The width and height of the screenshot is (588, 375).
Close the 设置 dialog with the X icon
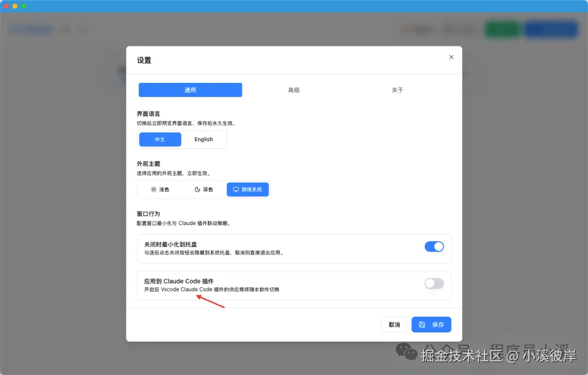pos(451,57)
